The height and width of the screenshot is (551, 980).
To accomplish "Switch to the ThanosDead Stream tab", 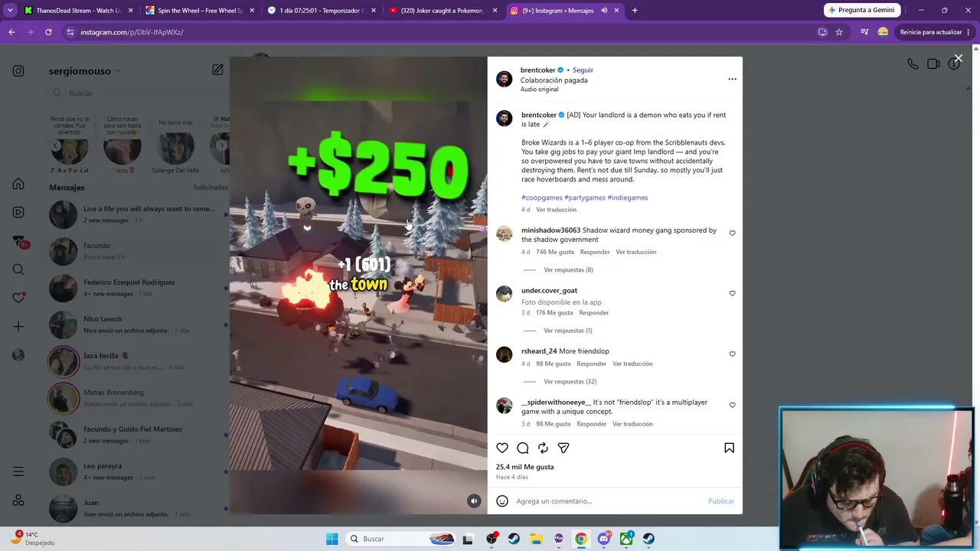I will tap(78, 11).
